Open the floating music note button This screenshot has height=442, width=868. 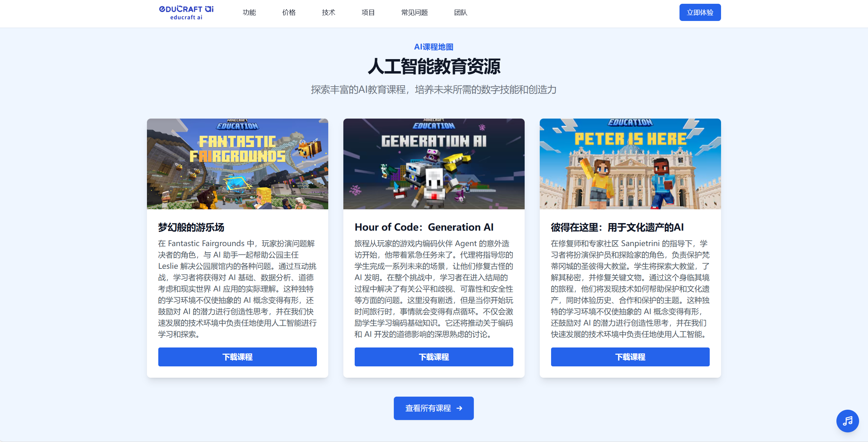click(847, 421)
